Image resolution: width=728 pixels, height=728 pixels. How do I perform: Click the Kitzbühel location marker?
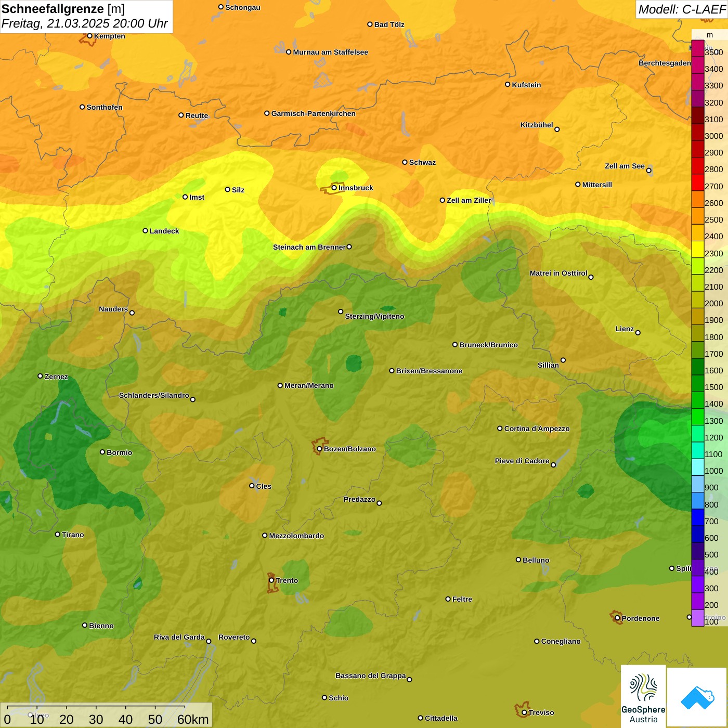click(x=557, y=129)
